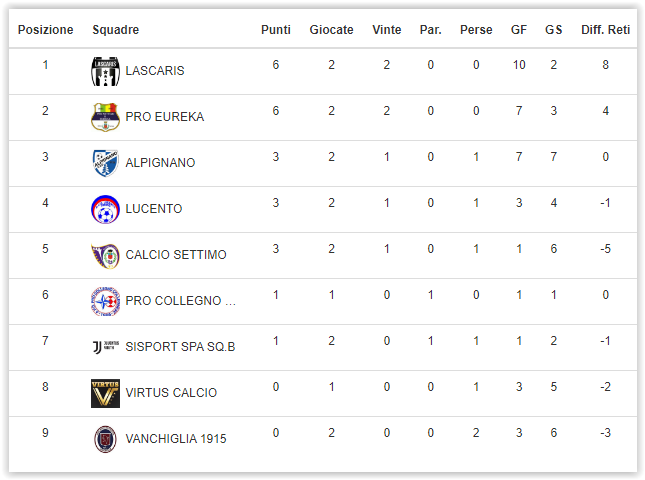The height and width of the screenshot is (480, 645).
Task: Select the Sisport Juventus J logo
Action: pos(105,347)
